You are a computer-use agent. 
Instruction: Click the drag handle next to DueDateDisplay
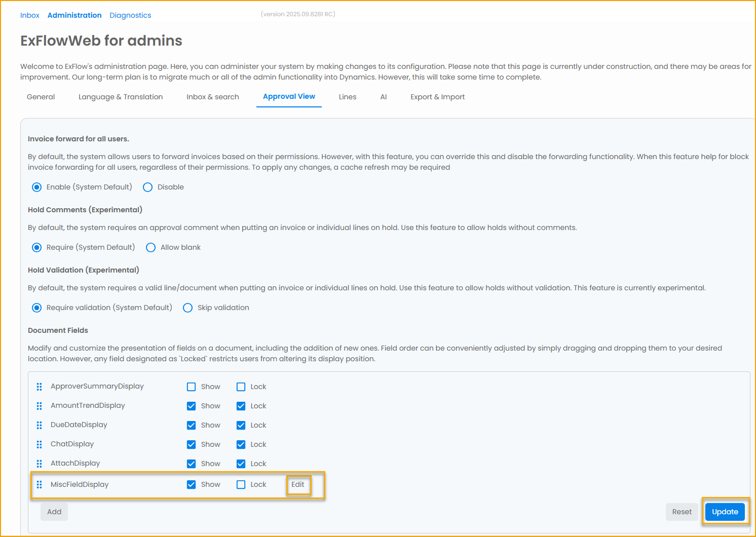coord(39,425)
